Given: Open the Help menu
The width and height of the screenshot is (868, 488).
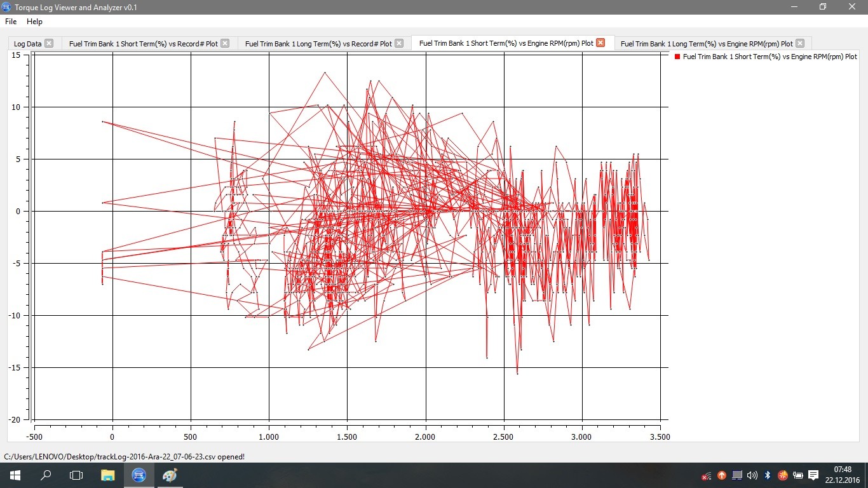Looking at the screenshot, I should click(34, 22).
